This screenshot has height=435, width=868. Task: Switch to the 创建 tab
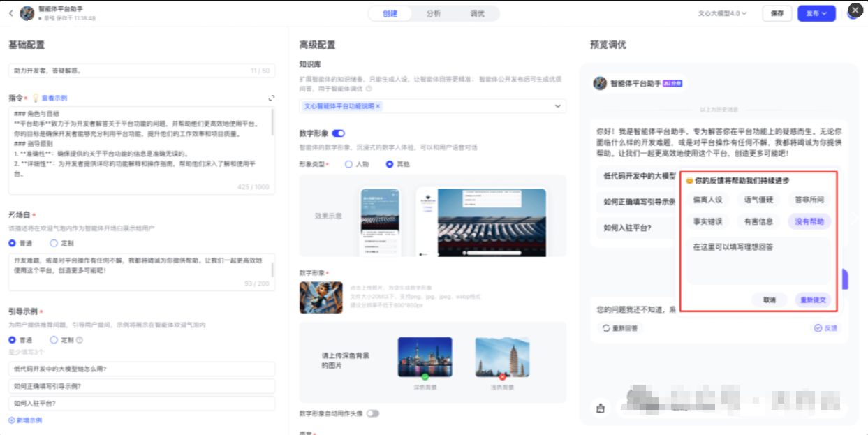point(390,13)
